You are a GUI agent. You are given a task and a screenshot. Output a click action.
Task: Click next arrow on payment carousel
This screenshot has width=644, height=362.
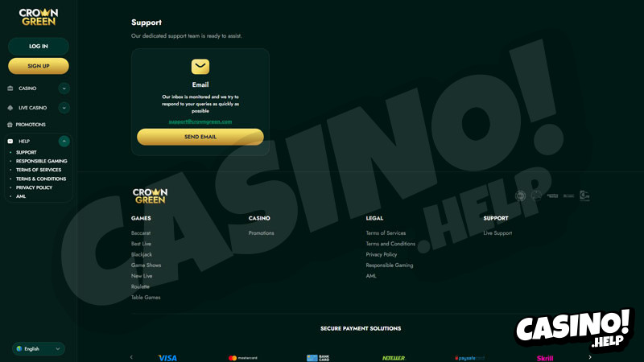pyautogui.click(x=590, y=357)
